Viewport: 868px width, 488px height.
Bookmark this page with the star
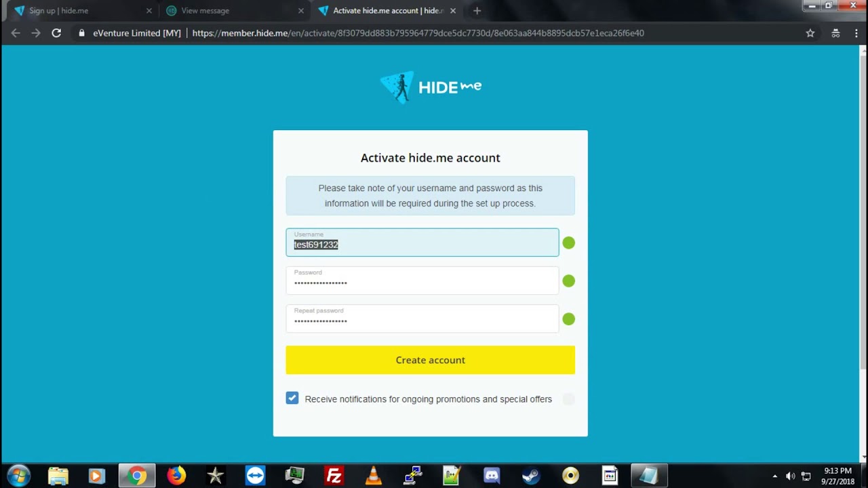[x=810, y=33]
